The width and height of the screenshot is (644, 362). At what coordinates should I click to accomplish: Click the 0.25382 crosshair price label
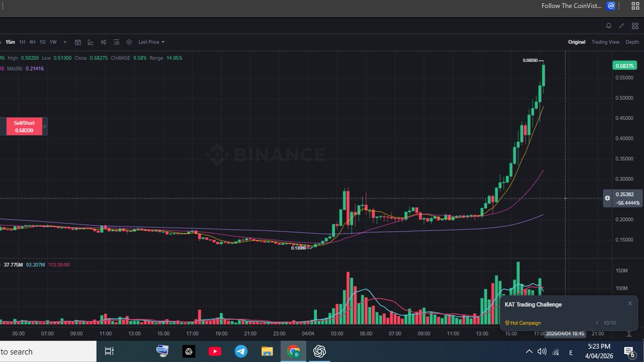coord(624,195)
